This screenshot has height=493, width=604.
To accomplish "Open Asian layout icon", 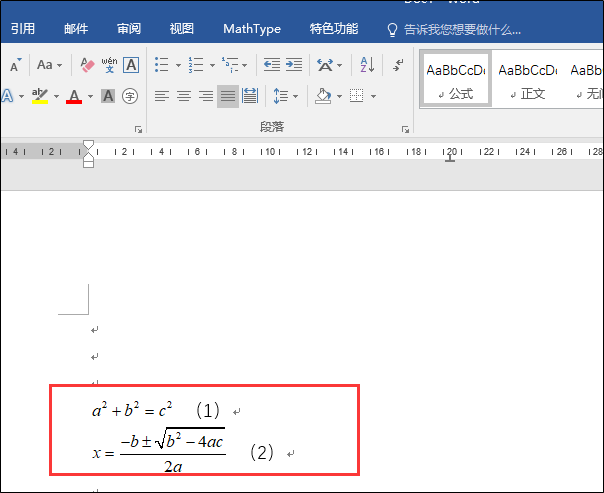I will coord(325,65).
